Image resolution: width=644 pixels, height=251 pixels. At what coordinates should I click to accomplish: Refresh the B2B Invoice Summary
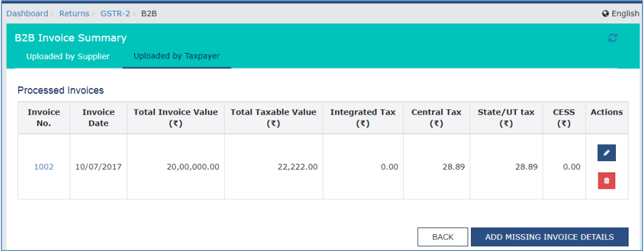pyautogui.click(x=612, y=38)
